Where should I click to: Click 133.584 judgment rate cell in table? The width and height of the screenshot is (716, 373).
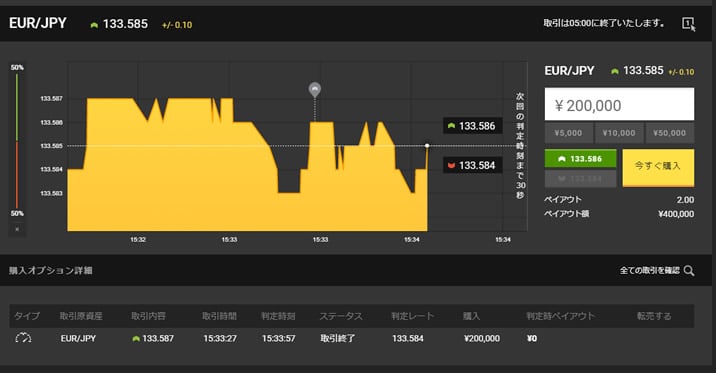[x=408, y=338]
